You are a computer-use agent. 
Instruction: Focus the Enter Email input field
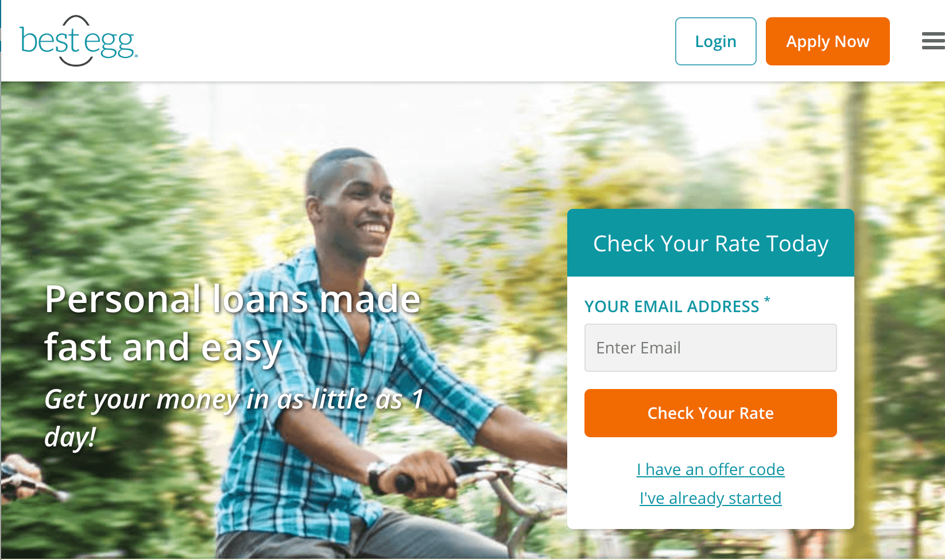(x=710, y=348)
